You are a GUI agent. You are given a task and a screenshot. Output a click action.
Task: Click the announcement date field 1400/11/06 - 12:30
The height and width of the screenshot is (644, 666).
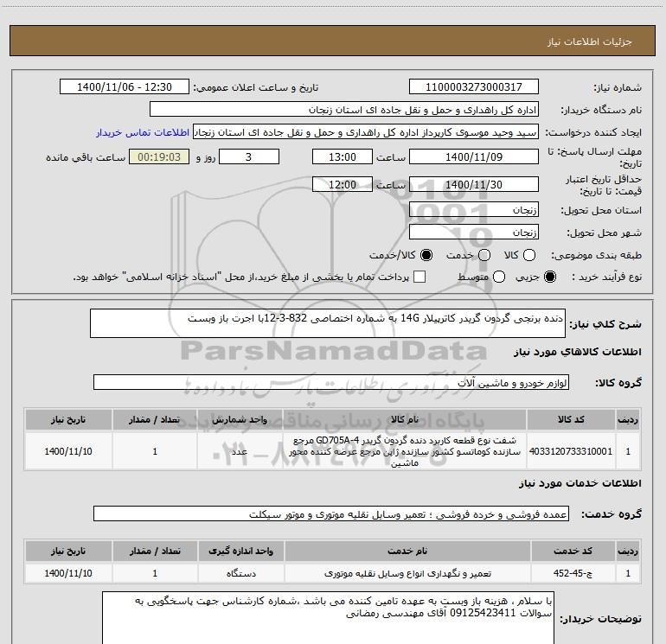tap(125, 87)
